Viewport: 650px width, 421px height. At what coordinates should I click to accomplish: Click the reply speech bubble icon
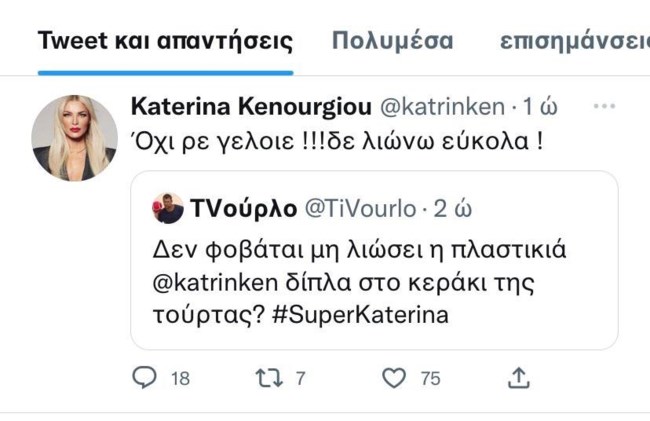pyautogui.click(x=144, y=377)
